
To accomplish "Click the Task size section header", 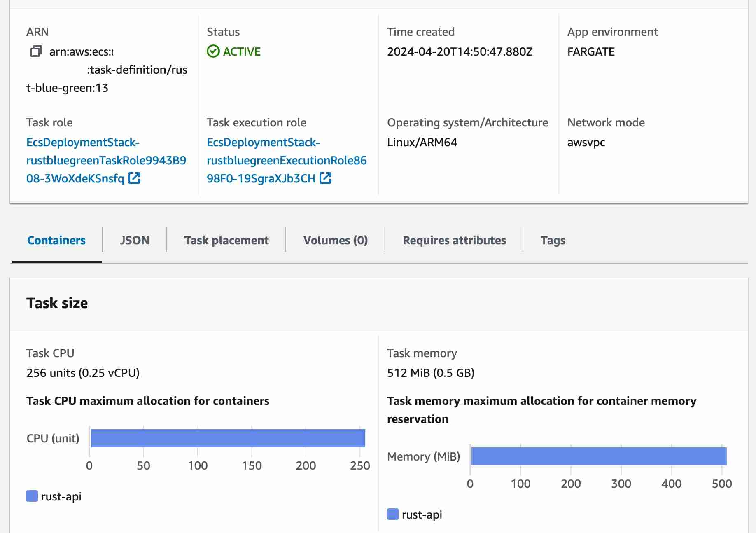I will click(x=57, y=303).
